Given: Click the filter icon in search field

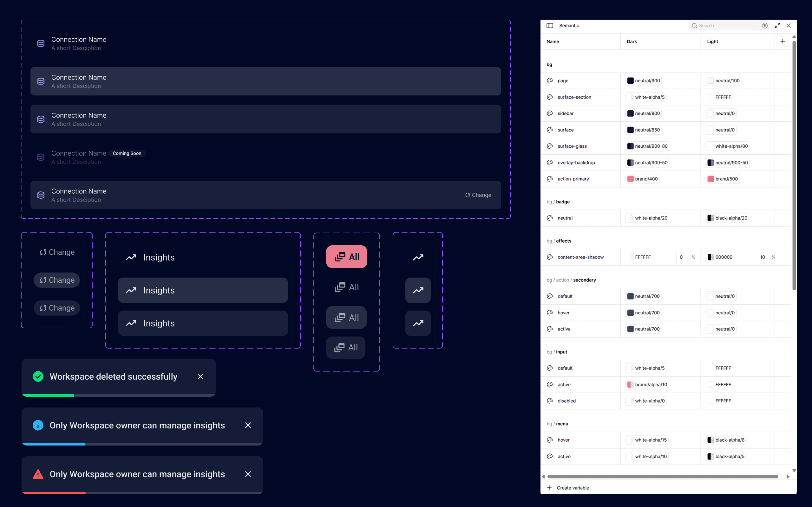Looking at the screenshot, I should pyautogui.click(x=765, y=25).
